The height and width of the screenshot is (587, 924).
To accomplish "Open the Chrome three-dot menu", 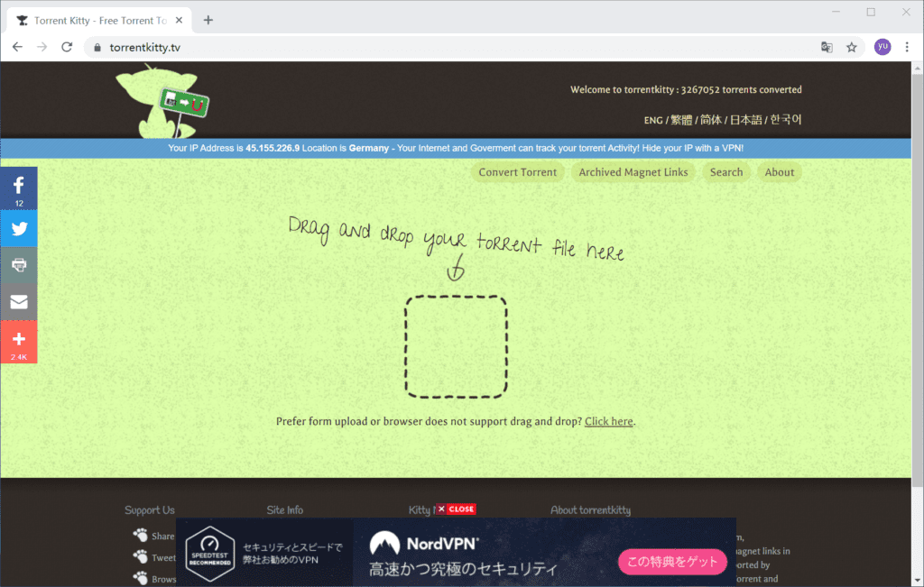I will click(x=907, y=47).
